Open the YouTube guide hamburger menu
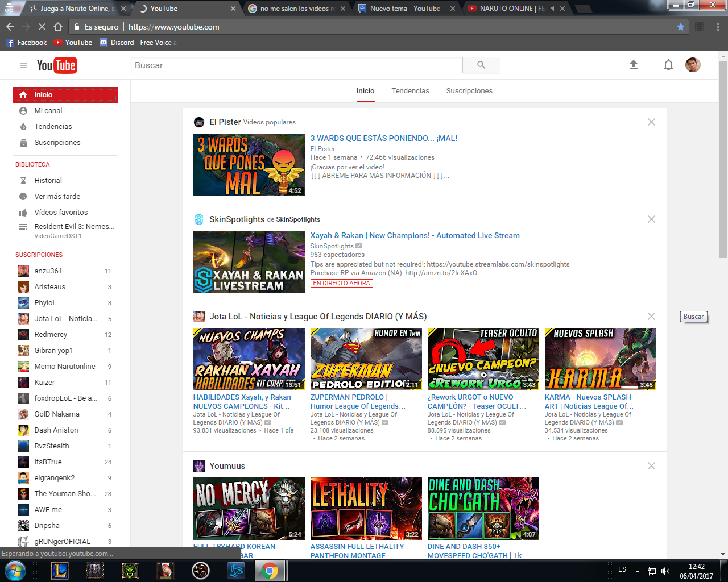728x582 pixels. coord(23,65)
